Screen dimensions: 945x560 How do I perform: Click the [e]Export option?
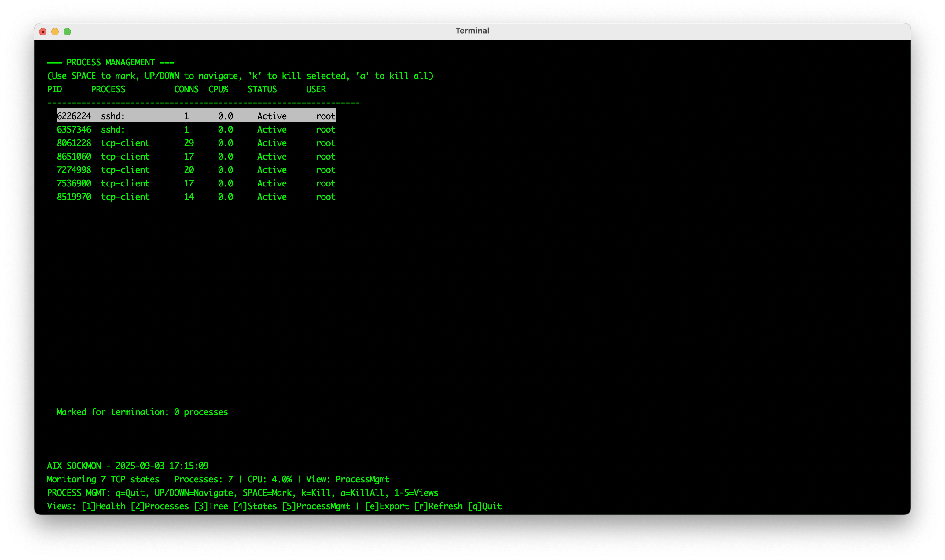coord(387,507)
